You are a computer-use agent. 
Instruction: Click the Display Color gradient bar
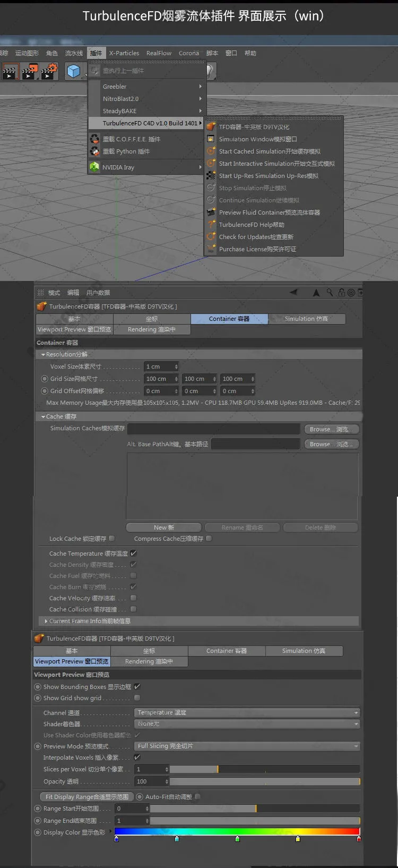tap(237, 832)
